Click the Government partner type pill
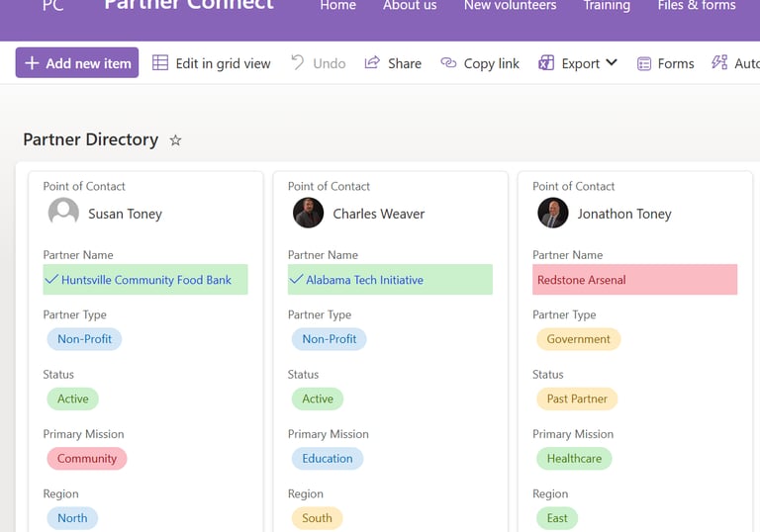The width and height of the screenshot is (760, 532). 578,339
